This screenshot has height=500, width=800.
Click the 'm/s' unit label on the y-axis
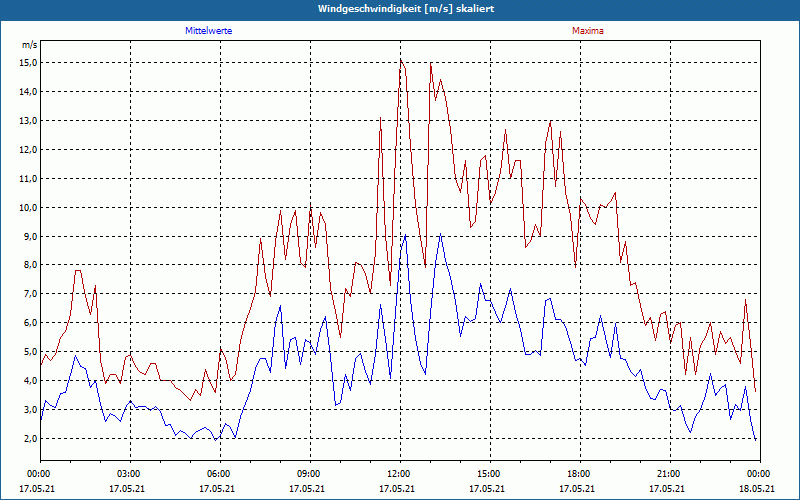[x=29, y=45]
